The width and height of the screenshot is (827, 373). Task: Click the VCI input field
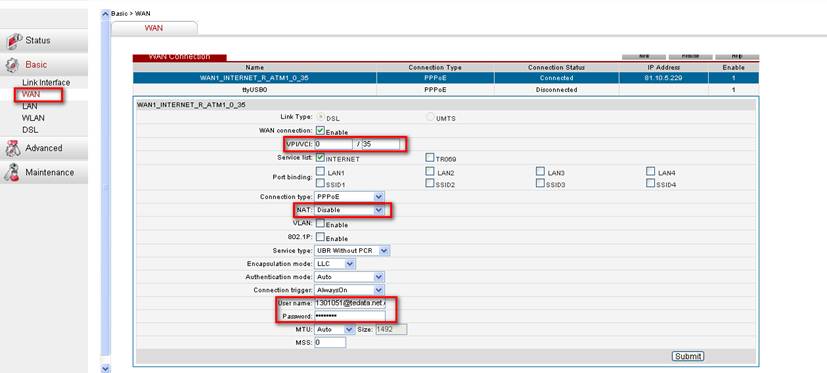coord(381,144)
